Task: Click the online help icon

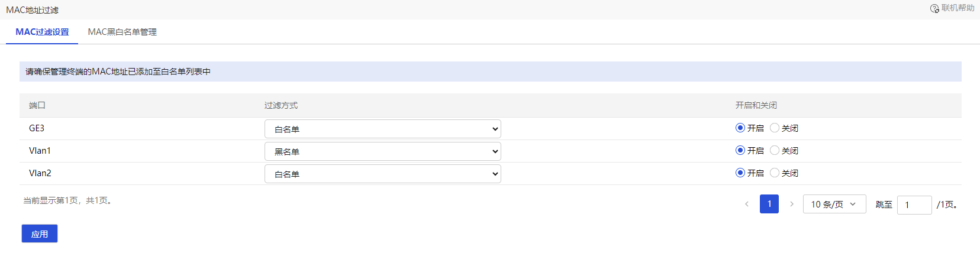Action: point(934,8)
